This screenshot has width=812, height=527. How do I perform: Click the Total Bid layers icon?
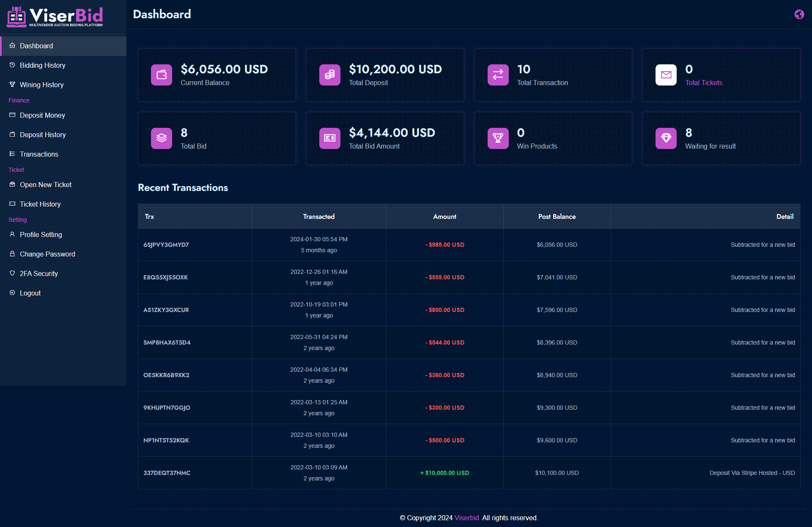pyautogui.click(x=162, y=138)
